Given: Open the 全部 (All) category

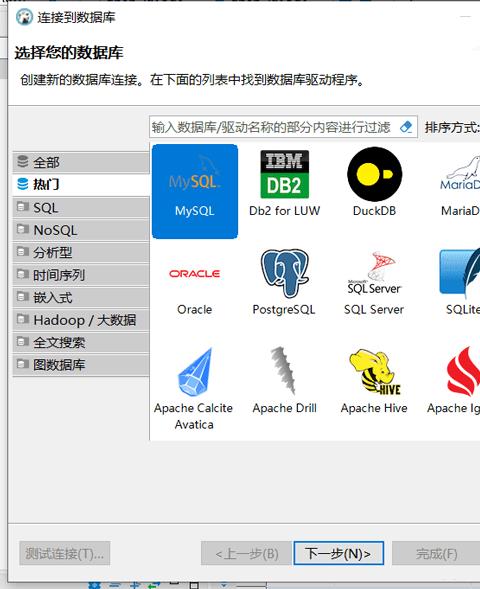Looking at the screenshot, I should 81,162.
